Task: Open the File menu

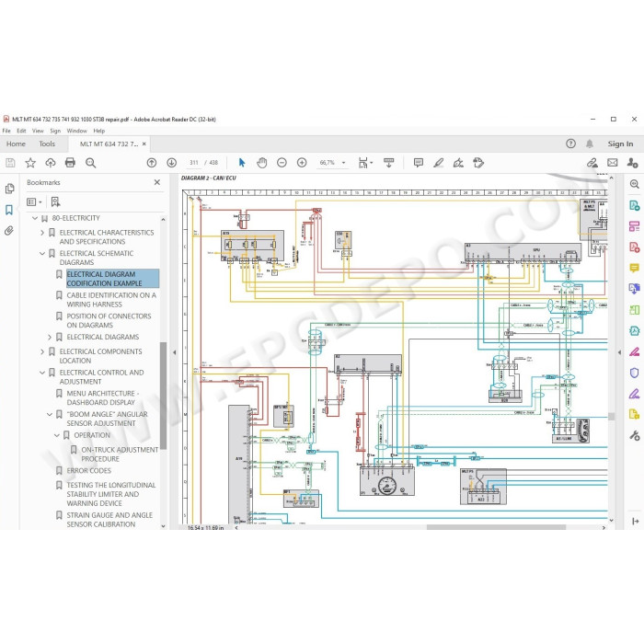Action: (6, 131)
